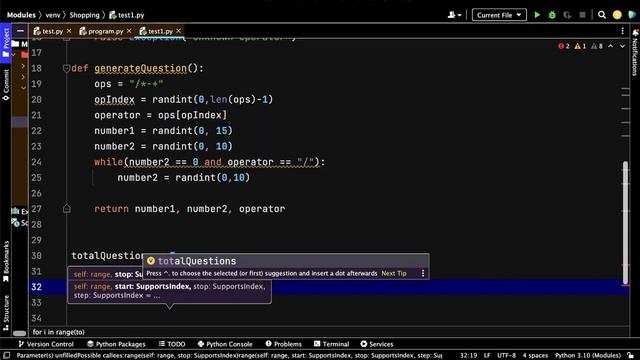
Task: Change file encoding UTF-8 in status bar
Action: (506, 356)
